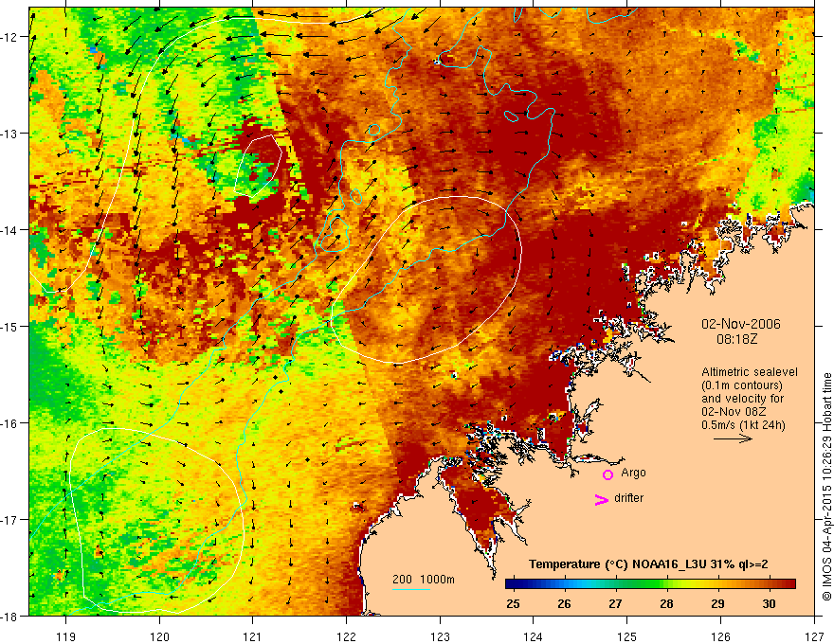Click latitude axis label -14
The image size is (834, 644).
point(9,230)
